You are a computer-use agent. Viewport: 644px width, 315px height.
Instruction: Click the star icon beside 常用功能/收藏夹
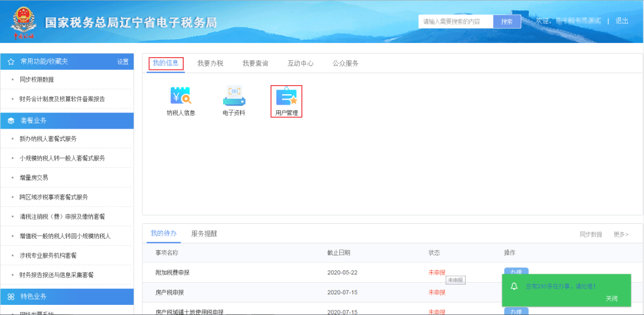click(11, 61)
